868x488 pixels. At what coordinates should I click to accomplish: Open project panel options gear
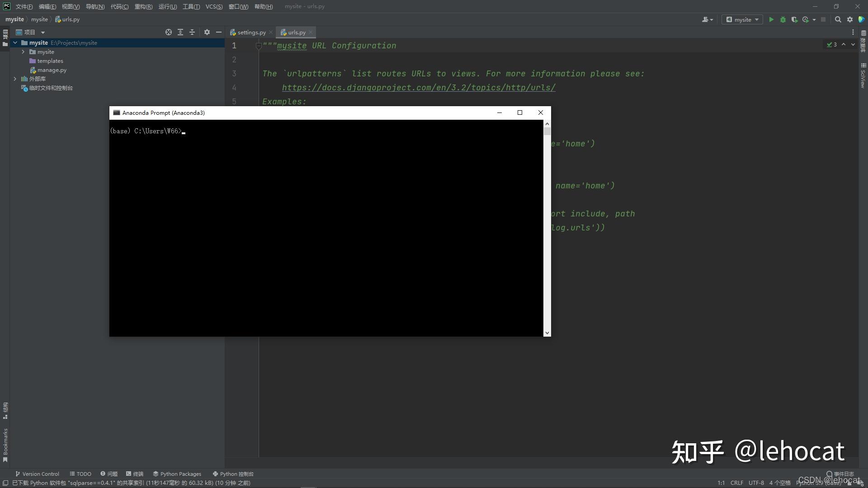coord(207,32)
